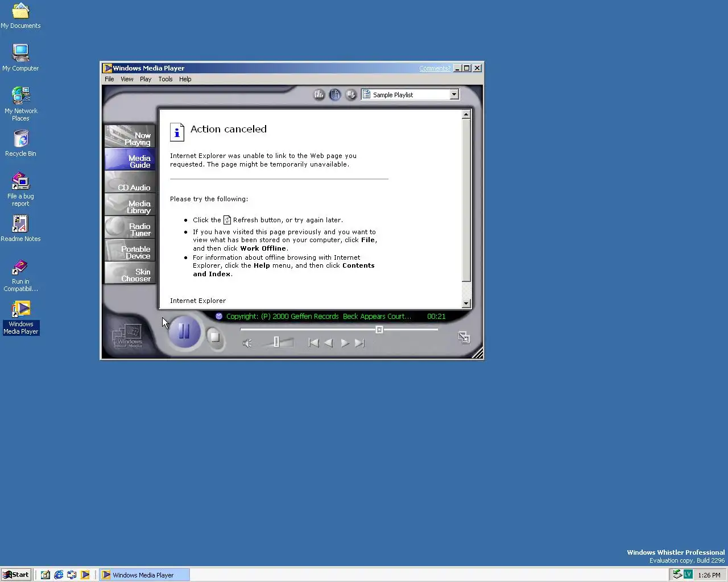Image resolution: width=728 pixels, height=582 pixels.
Task: Click the Outlook Express quick launch icon
Action: click(x=72, y=575)
